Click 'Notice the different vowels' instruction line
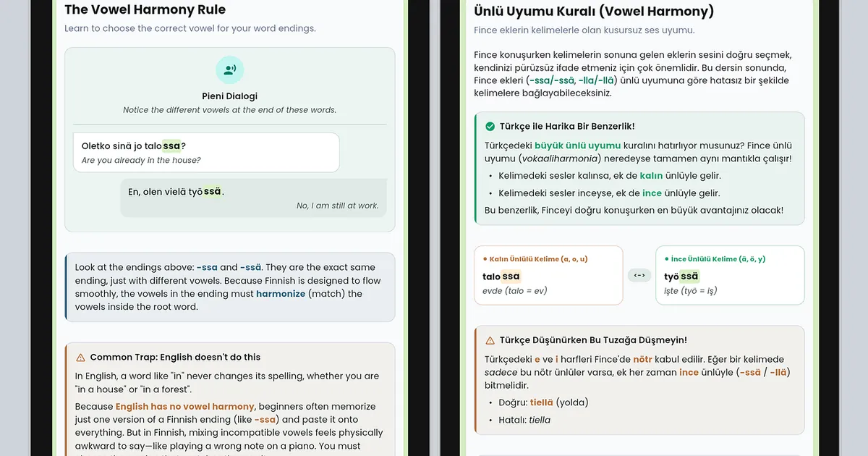868x456 pixels. (229, 110)
